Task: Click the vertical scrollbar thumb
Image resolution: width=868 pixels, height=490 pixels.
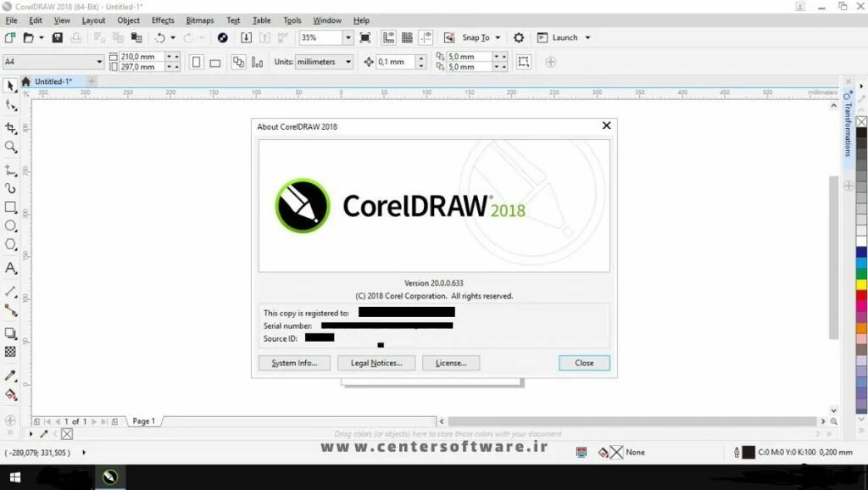Action: pos(834,257)
